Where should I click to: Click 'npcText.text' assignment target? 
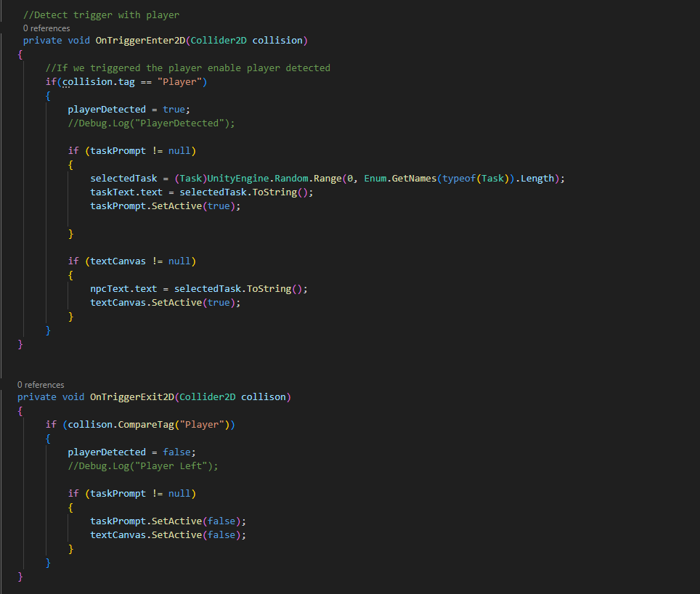click(x=123, y=289)
